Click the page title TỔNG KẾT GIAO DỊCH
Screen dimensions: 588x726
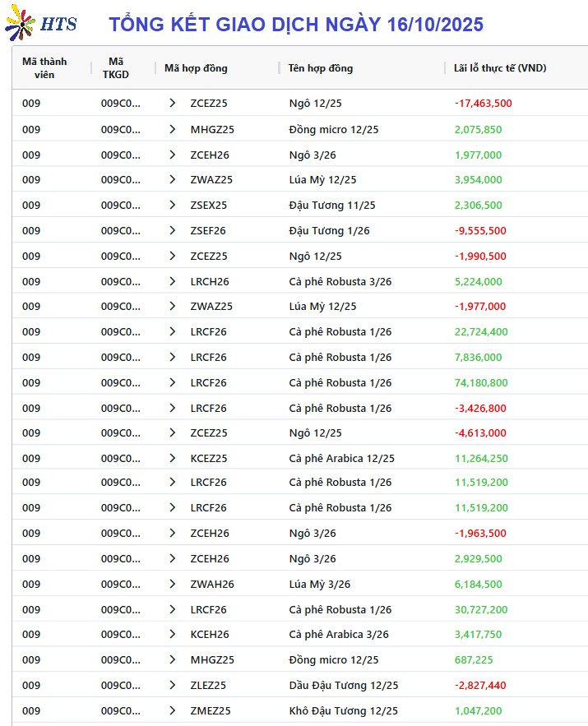pyautogui.click(x=296, y=25)
